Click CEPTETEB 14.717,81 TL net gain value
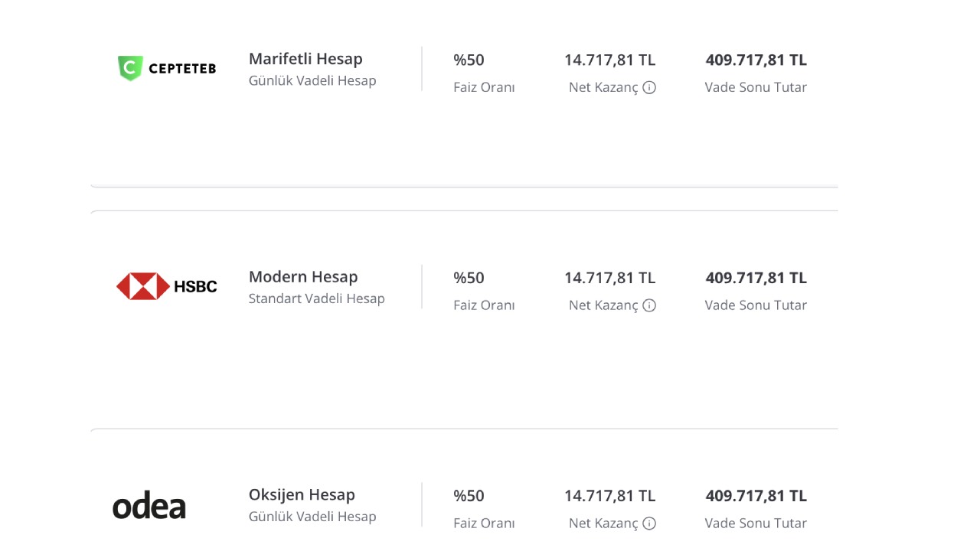This screenshot has height=551, width=980. click(x=610, y=60)
